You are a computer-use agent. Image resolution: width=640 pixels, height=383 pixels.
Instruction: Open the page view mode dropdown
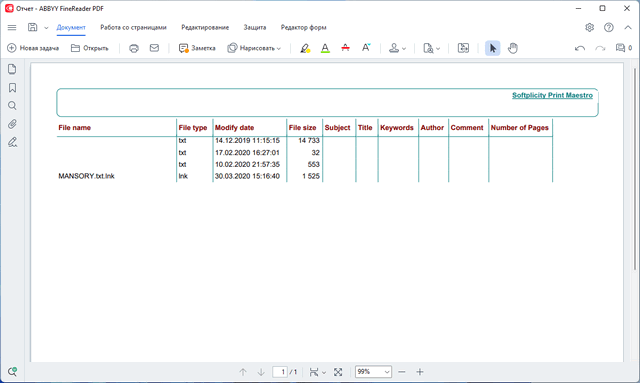(x=318, y=372)
